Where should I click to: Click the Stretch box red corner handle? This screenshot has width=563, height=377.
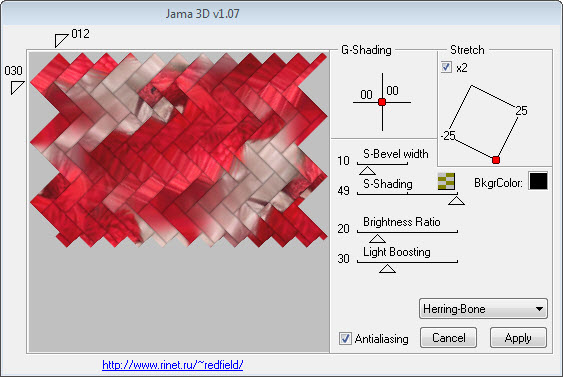(496, 160)
